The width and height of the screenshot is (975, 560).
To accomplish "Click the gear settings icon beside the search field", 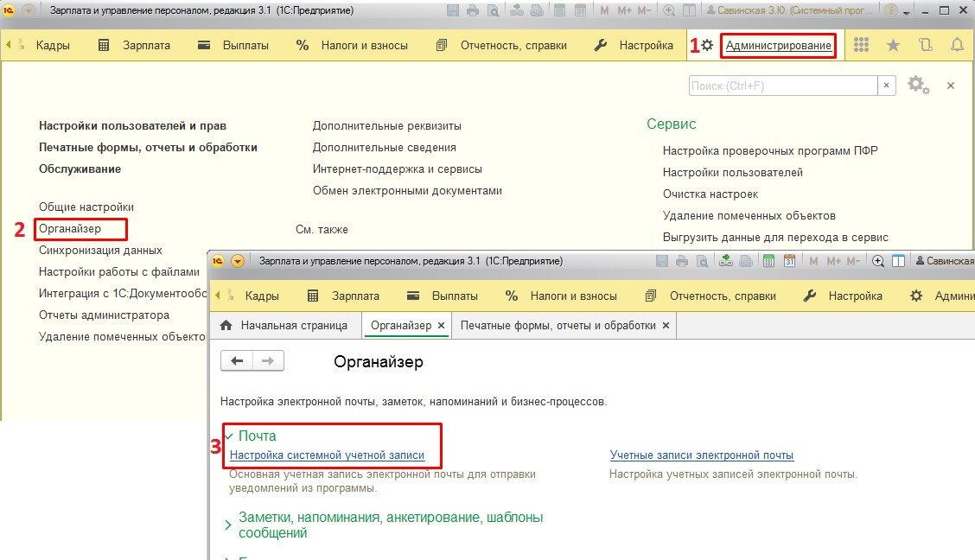I will click(918, 86).
